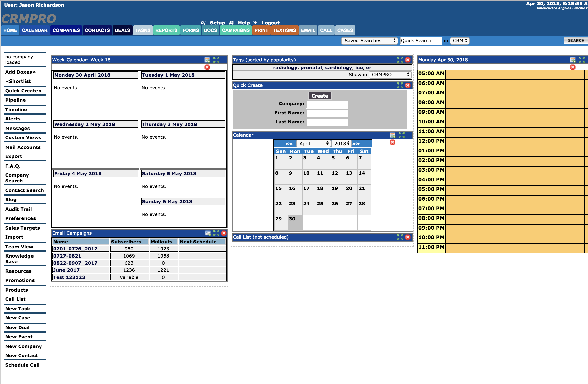
Task: Open the HOME tab
Action: pyautogui.click(x=10, y=30)
